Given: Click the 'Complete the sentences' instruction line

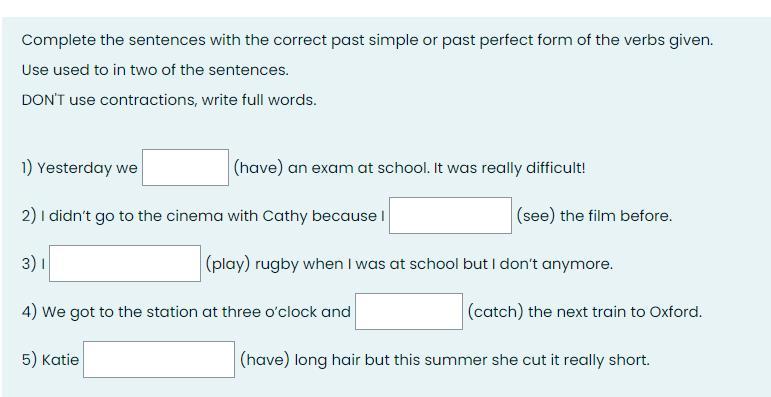Looking at the screenshot, I should [367, 40].
